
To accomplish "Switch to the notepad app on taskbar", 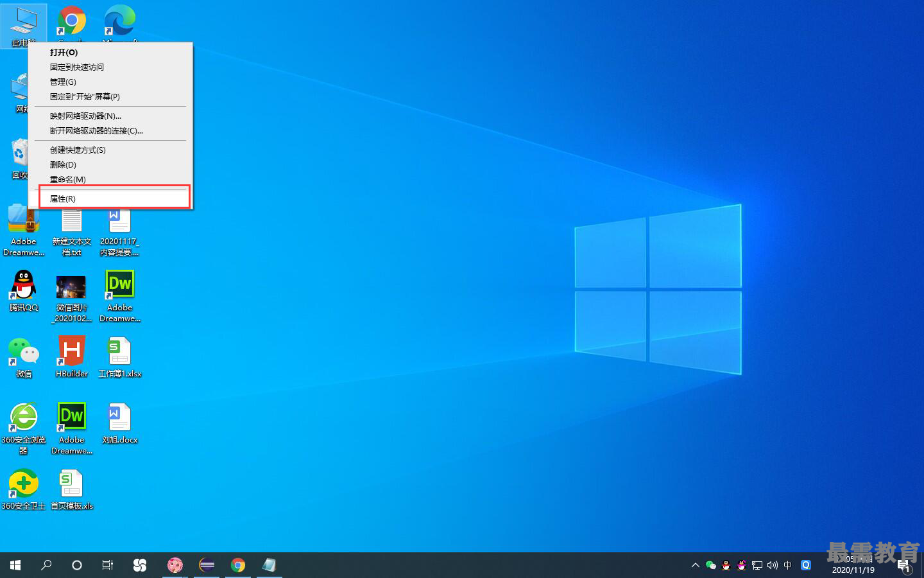I will point(269,565).
